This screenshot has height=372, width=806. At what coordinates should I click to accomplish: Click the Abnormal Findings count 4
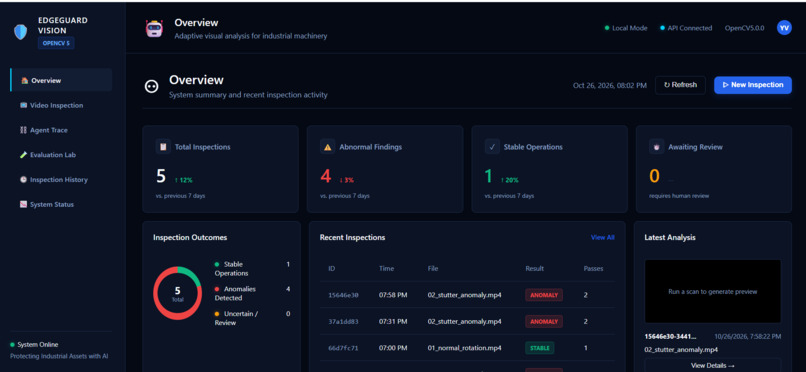click(x=325, y=176)
